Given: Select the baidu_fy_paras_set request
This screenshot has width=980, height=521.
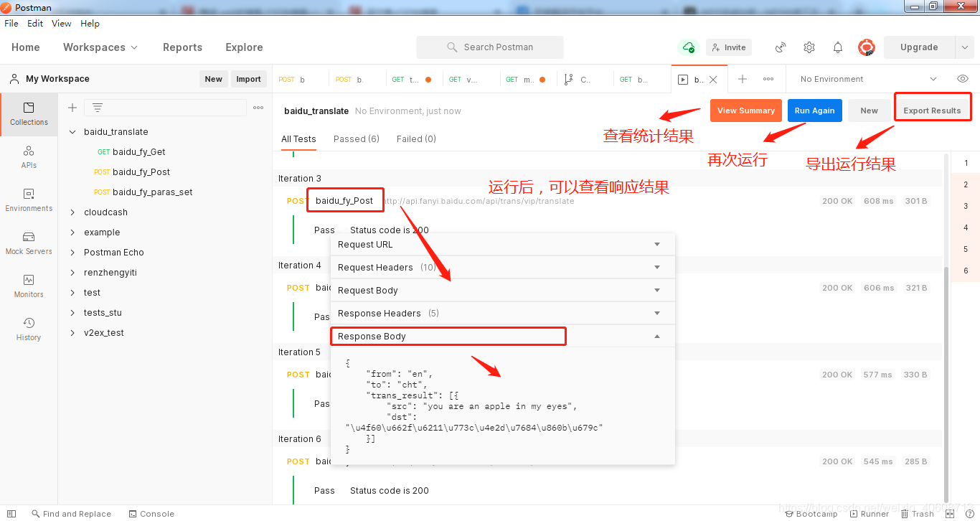Looking at the screenshot, I should pyautogui.click(x=152, y=192).
